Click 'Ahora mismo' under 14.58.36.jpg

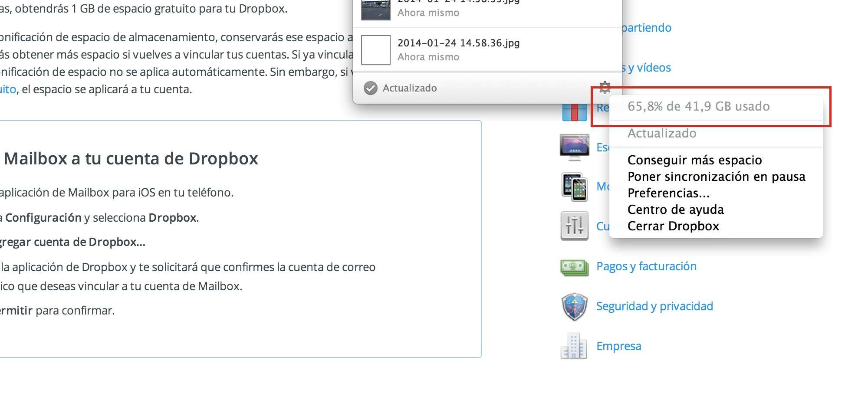click(x=428, y=57)
